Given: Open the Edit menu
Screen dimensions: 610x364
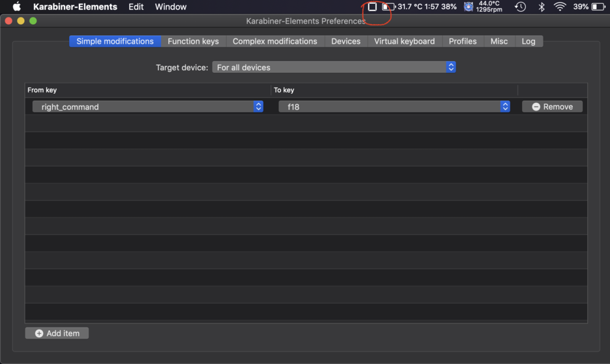Looking at the screenshot, I should tap(136, 7).
